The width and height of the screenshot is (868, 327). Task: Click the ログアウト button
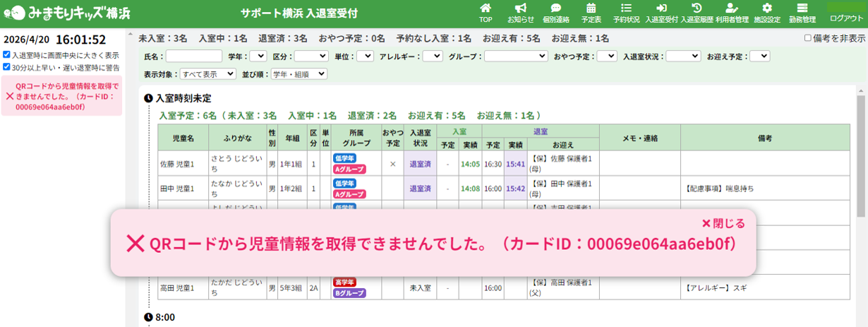[845, 18]
